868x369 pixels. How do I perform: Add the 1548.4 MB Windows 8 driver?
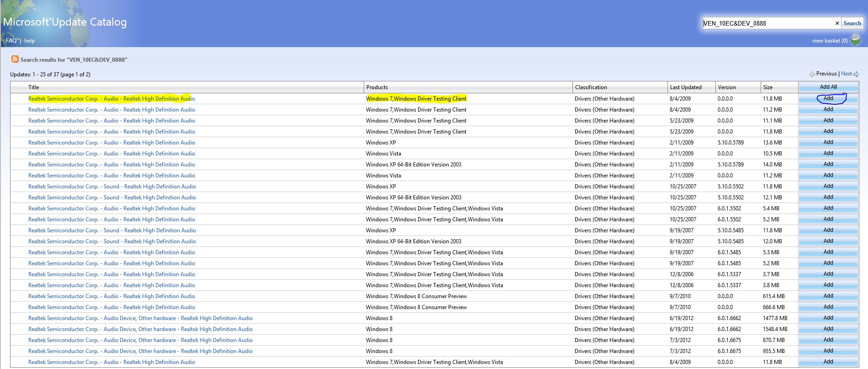(x=828, y=329)
